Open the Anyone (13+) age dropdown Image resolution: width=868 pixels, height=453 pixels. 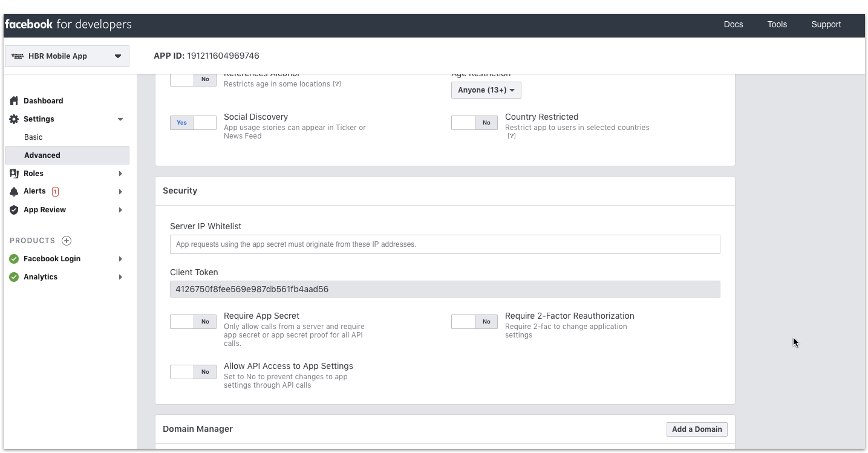point(486,90)
